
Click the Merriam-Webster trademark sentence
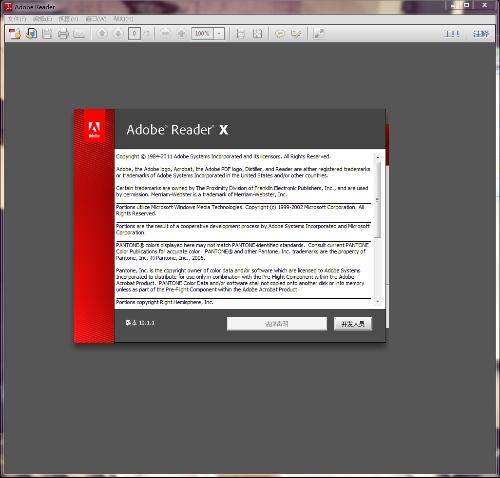219,194
